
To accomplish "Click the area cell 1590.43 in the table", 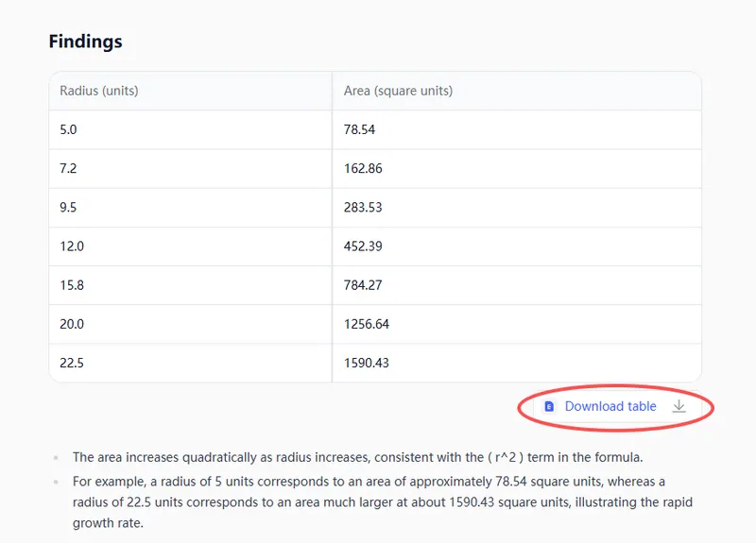I will 367,363.
